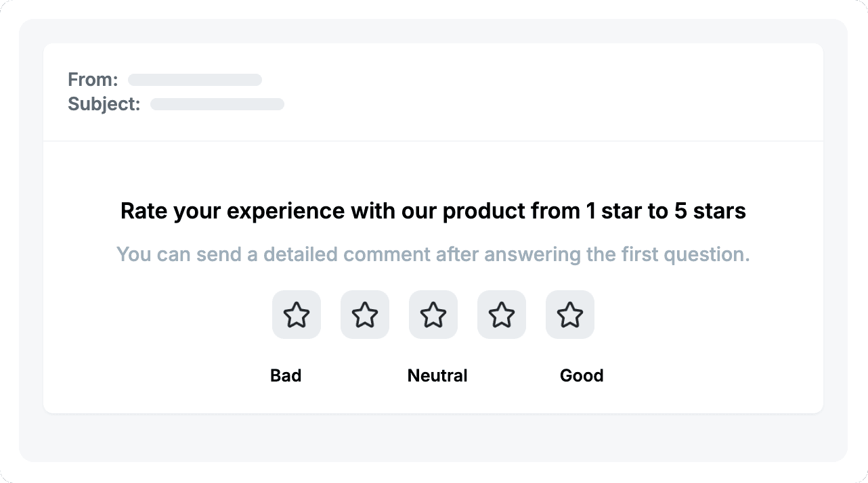Click the 'Rate your experience' heading
The height and width of the screenshot is (483, 868).
tap(433, 211)
